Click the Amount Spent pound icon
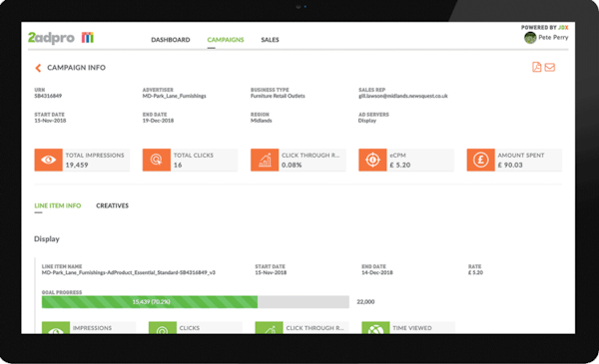This screenshot has height=364, width=599. click(481, 160)
